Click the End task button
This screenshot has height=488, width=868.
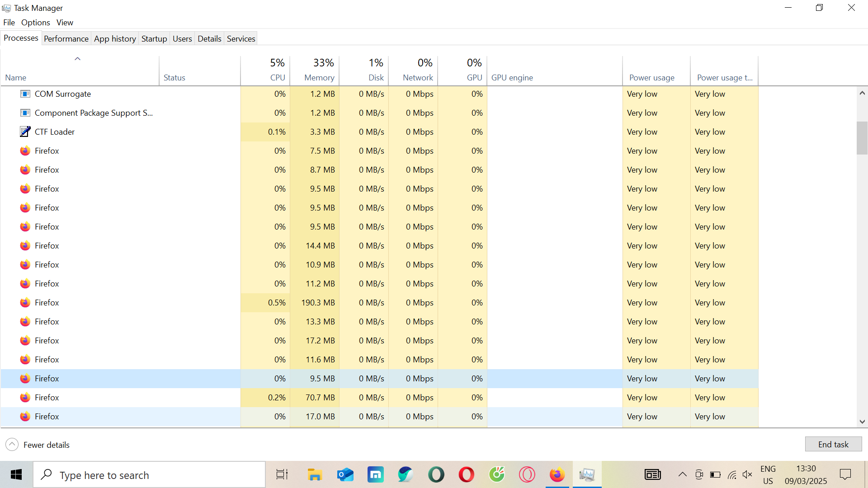pos(833,444)
